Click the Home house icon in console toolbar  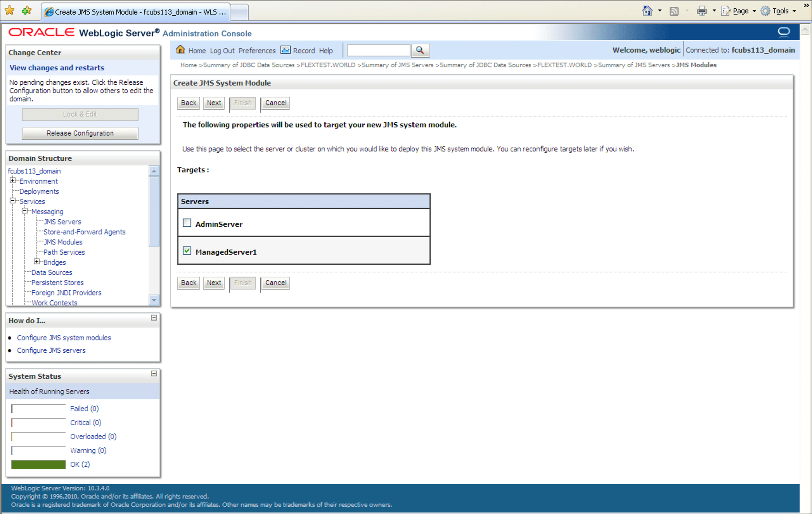(180, 50)
